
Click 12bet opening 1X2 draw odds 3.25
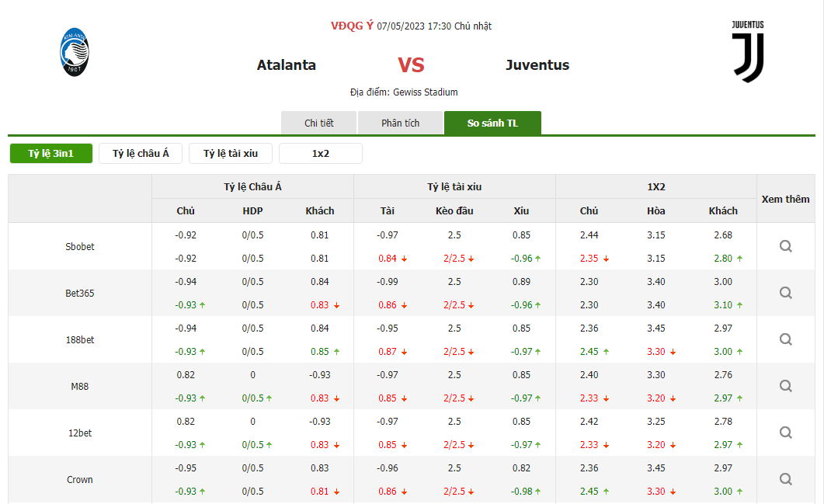coord(655,422)
